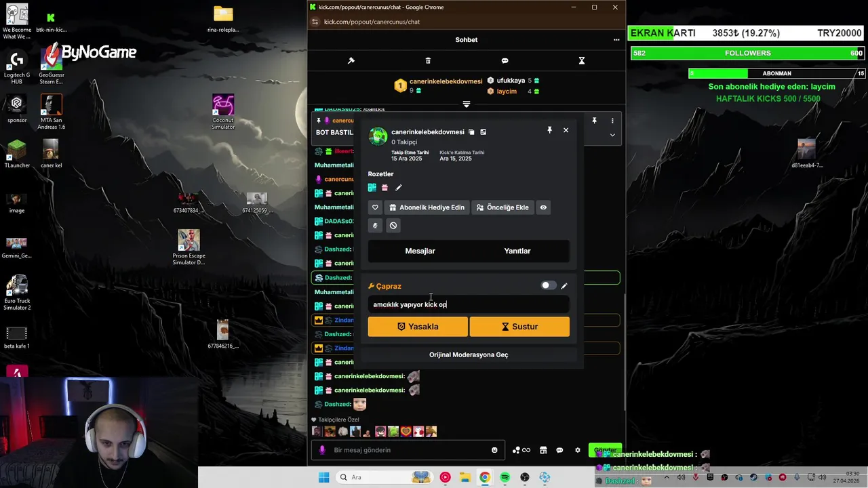This screenshot has width=868, height=488.
Task: Open the shop icon below chat
Action: coord(543,450)
